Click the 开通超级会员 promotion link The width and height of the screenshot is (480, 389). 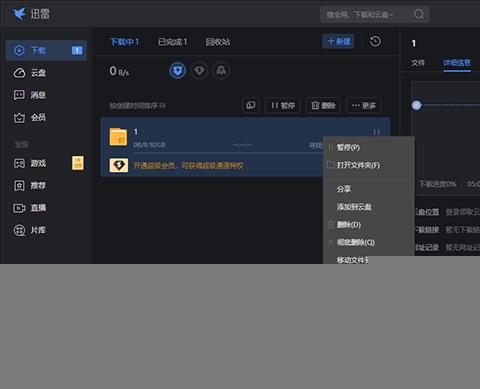(189, 165)
